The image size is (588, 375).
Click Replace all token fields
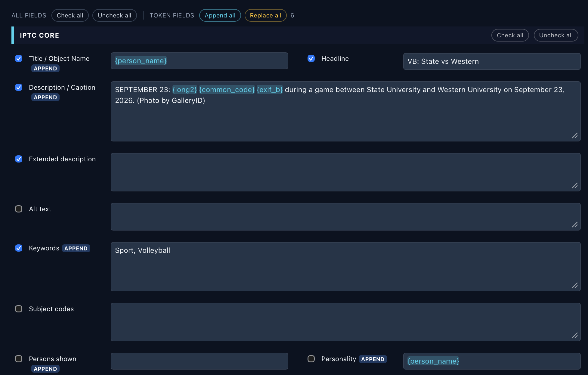pyautogui.click(x=265, y=15)
